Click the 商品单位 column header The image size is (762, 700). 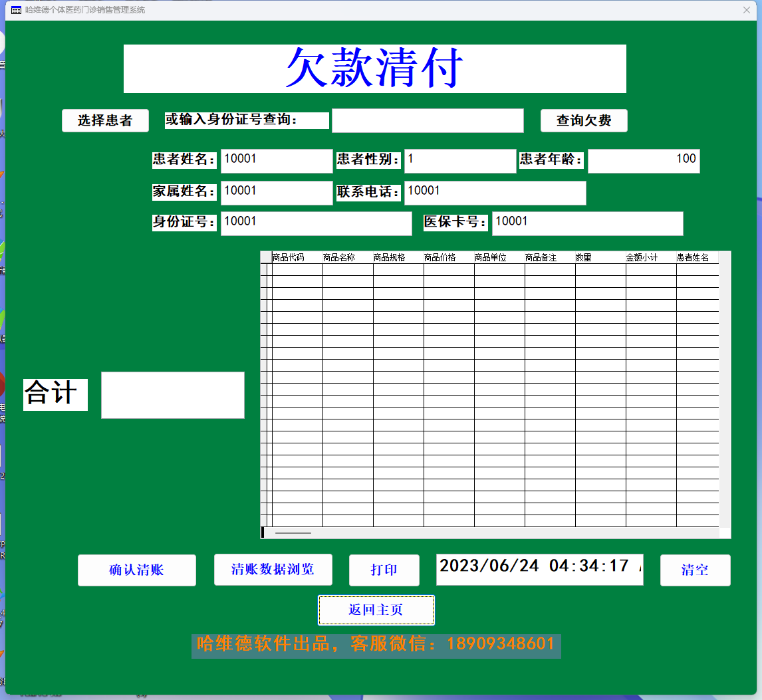[499, 257]
